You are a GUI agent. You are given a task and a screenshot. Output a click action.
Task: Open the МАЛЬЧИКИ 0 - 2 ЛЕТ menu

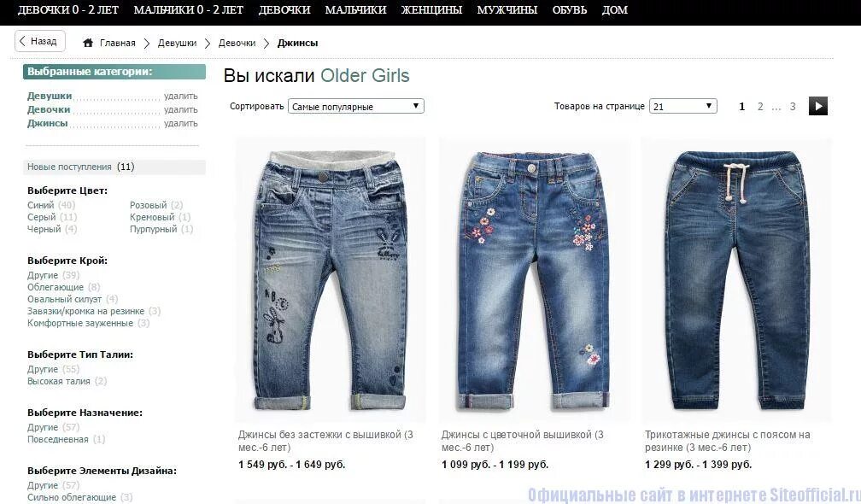pos(188,10)
